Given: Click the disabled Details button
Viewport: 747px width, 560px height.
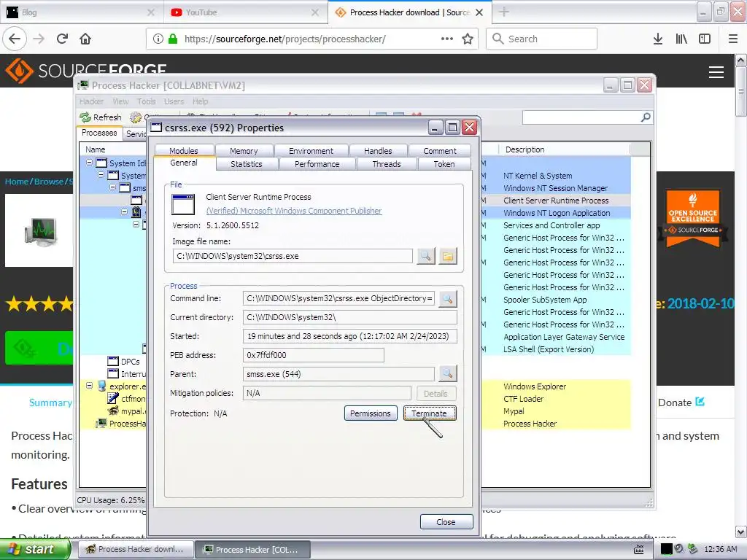Looking at the screenshot, I should tap(436, 393).
